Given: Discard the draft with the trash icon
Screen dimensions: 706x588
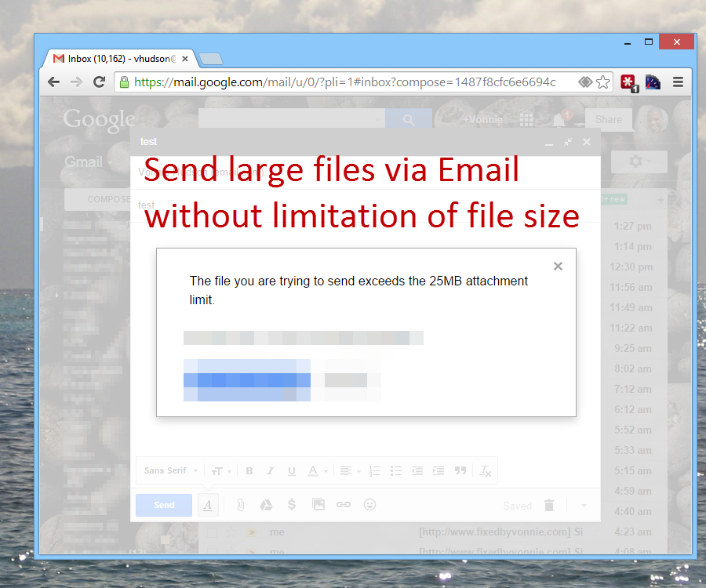Looking at the screenshot, I should tap(548, 505).
